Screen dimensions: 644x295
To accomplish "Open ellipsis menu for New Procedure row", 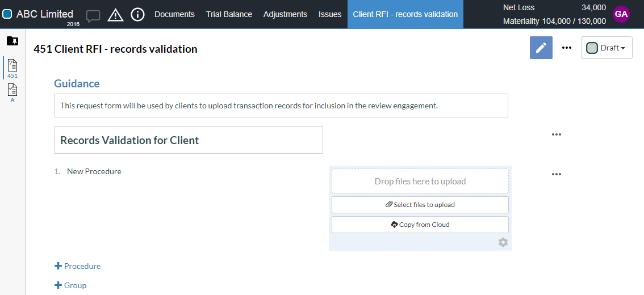I will click(556, 174).
